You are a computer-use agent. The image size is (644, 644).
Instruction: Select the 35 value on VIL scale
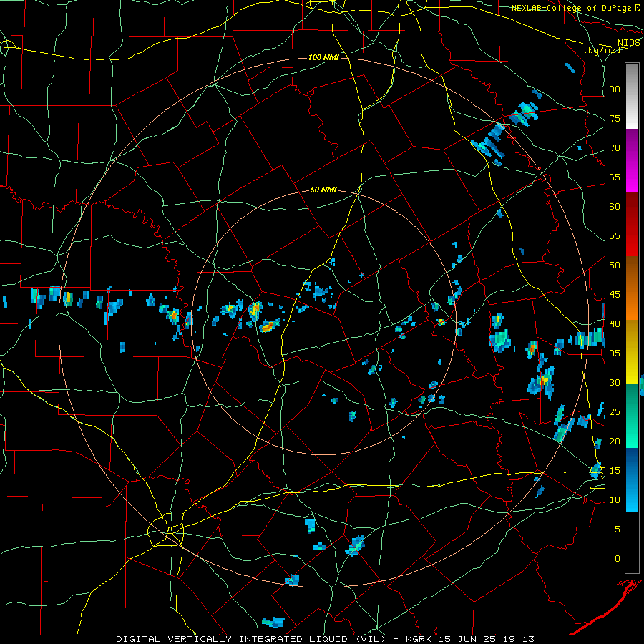(615, 353)
